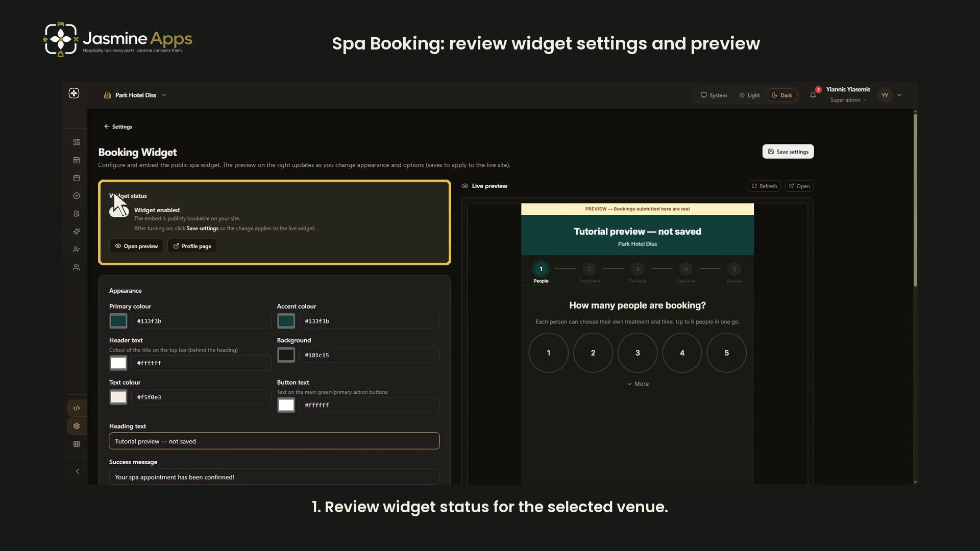Open the Primary colour swatch
This screenshot has height=551, width=980.
click(118, 321)
